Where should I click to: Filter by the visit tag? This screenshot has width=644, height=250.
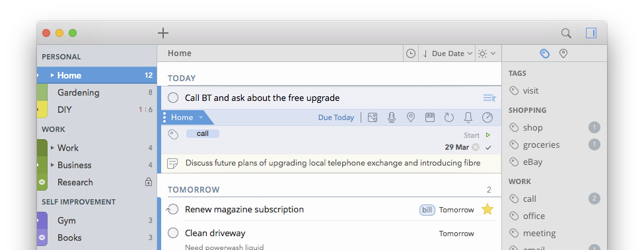[530, 91]
